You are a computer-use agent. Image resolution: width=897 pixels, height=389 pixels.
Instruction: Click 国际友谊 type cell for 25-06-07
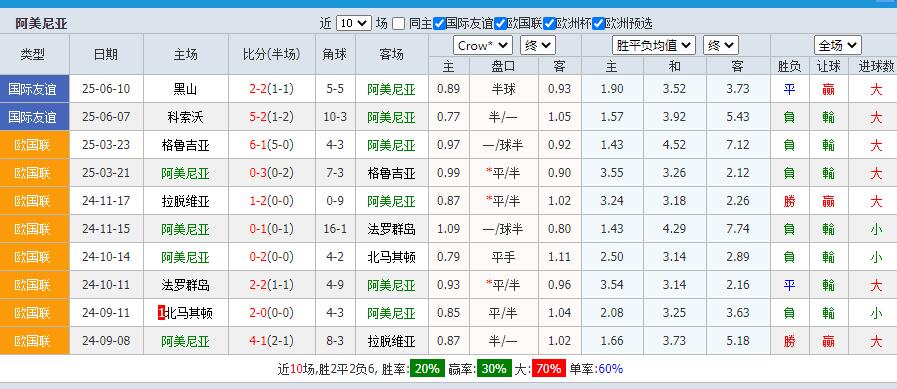click(34, 117)
